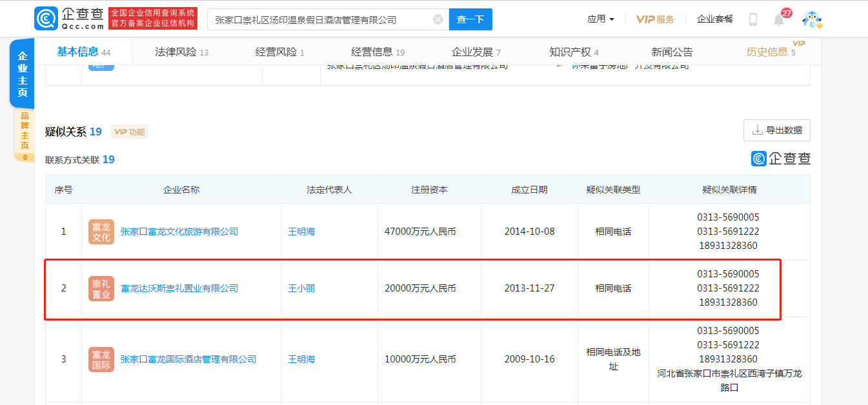The width and height of the screenshot is (868, 405).
Task: Click the 法定代表人 column header
Action: pos(329,190)
